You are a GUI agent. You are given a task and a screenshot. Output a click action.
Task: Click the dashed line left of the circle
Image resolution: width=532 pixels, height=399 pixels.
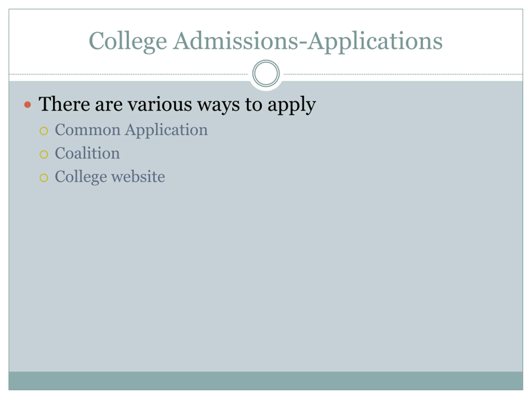(x=128, y=74)
